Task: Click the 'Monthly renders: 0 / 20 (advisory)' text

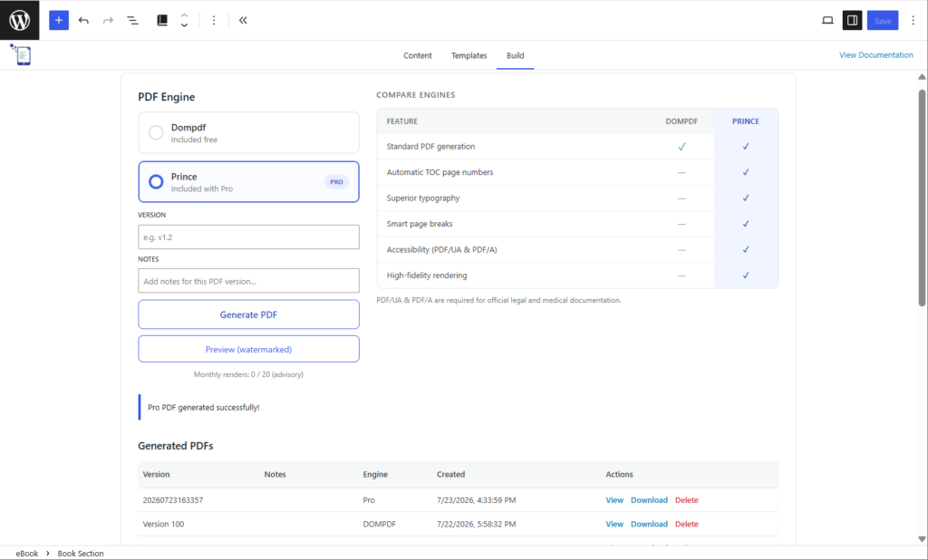Action: click(x=248, y=374)
